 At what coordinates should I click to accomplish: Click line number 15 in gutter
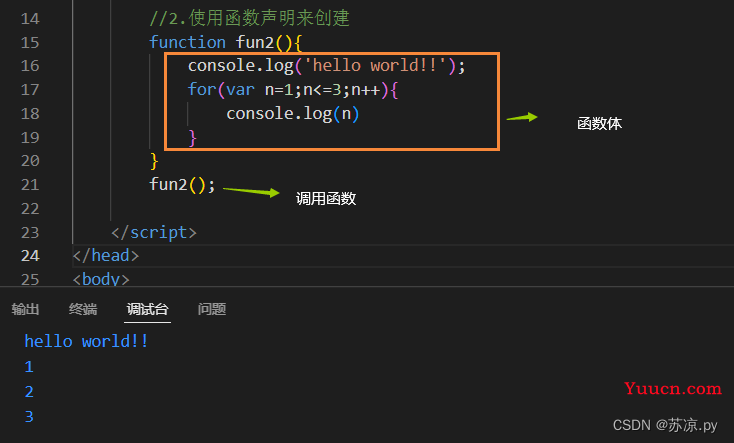(x=30, y=43)
